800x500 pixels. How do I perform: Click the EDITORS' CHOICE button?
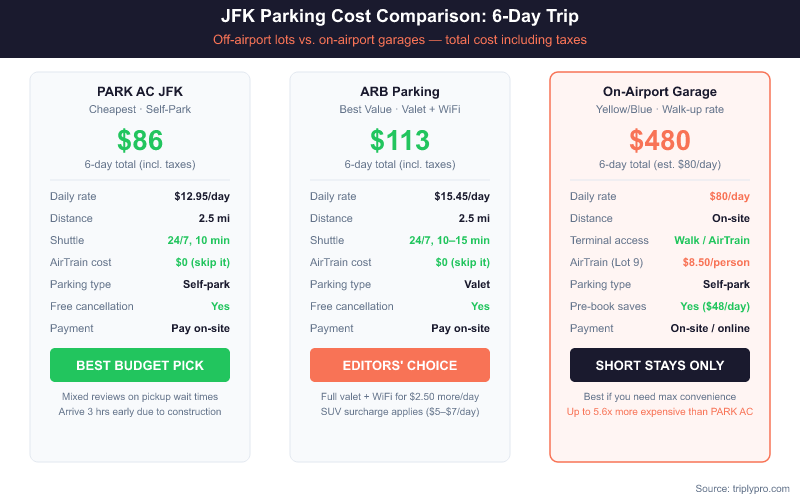(400, 365)
